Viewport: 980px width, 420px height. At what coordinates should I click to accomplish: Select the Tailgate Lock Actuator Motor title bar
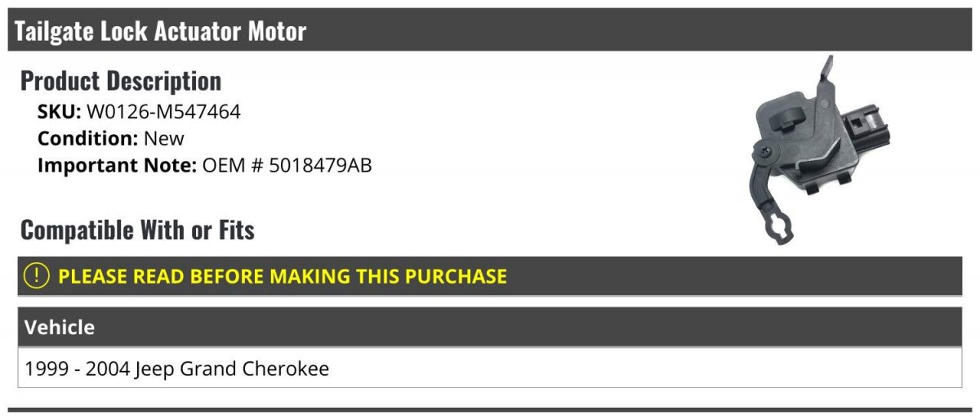[x=490, y=31]
